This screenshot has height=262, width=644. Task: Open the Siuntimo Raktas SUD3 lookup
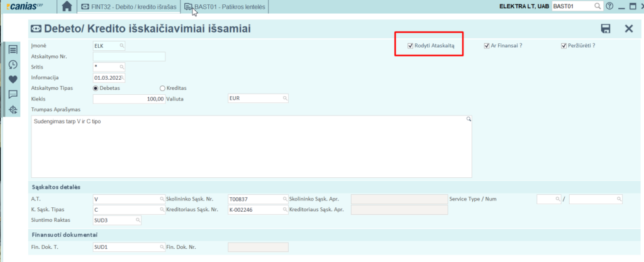[137, 220]
